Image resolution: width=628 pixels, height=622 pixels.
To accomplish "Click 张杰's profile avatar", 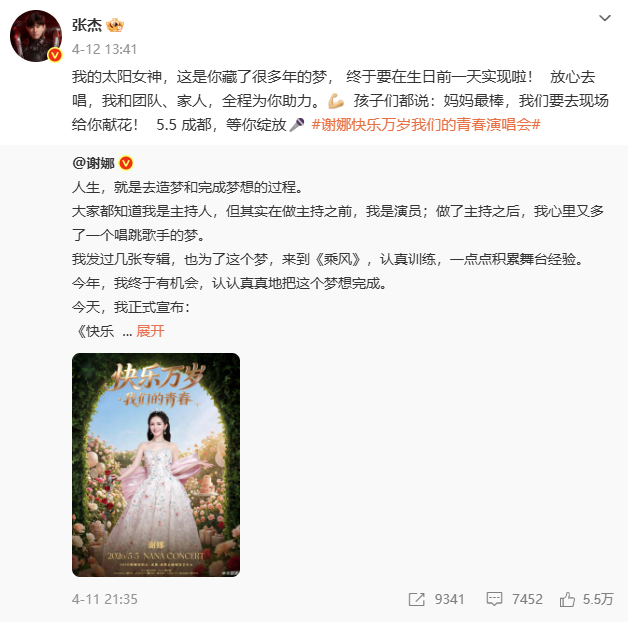I will coord(36,36).
